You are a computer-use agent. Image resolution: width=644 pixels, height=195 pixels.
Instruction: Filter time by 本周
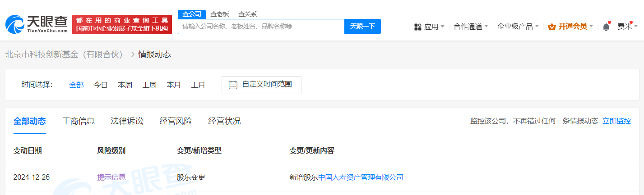[x=125, y=85]
